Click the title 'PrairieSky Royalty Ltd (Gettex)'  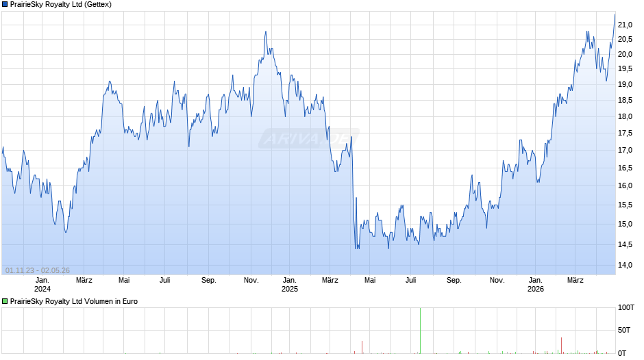tap(61, 5)
